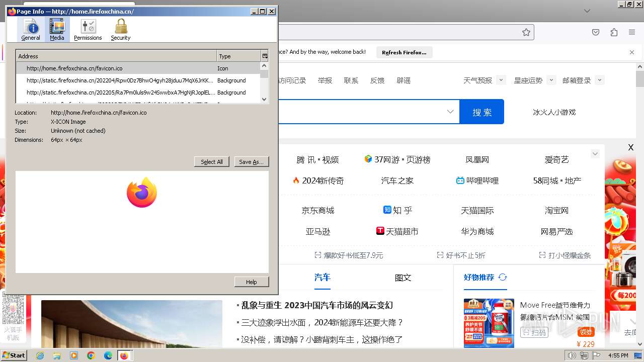Open the Security tab with lock icon
The height and width of the screenshot is (362, 644).
[121, 30]
